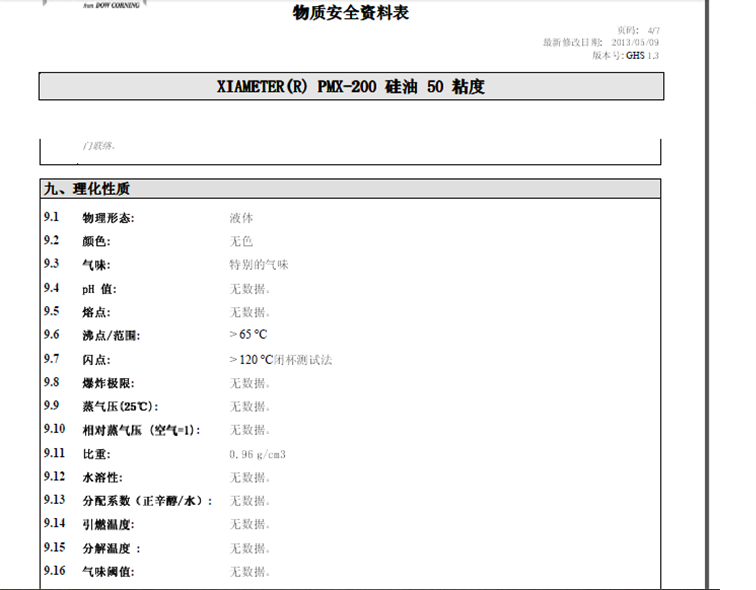Select the 熔点 label in row 9.5
The width and height of the screenshot is (756, 590).
(96, 312)
